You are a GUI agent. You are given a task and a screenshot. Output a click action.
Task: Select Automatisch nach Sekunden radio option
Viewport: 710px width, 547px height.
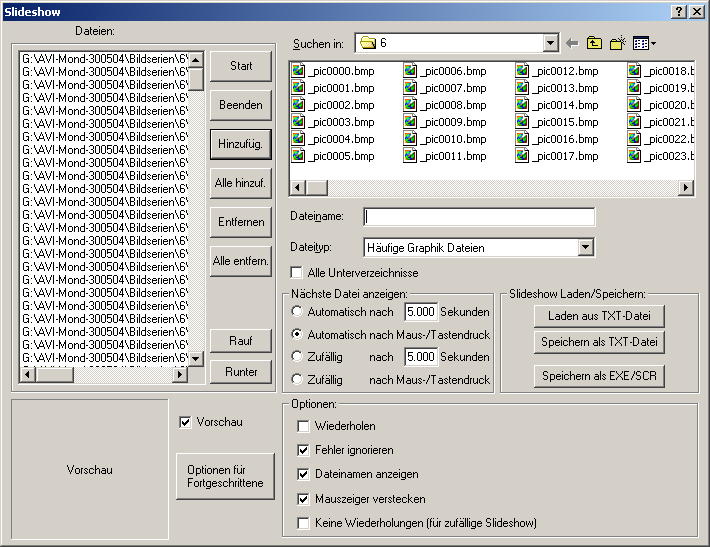[x=297, y=312]
